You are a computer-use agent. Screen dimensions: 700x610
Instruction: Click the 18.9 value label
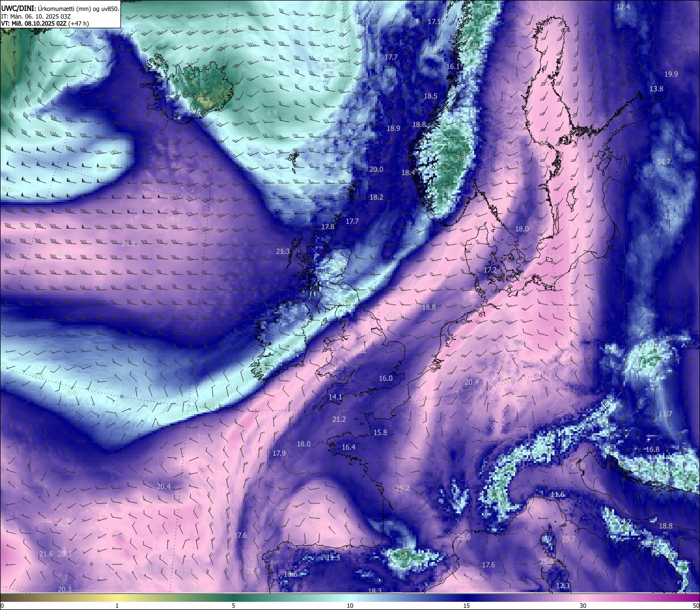tap(393, 129)
